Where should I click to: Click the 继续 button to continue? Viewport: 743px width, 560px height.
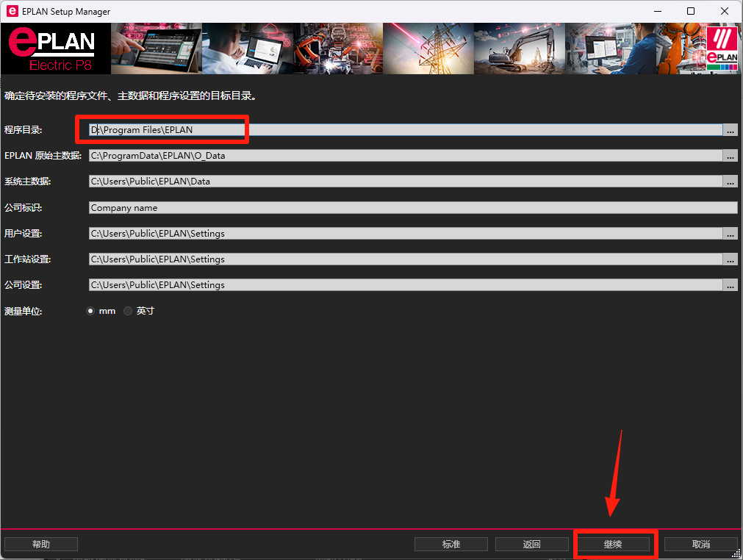(613, 545)
